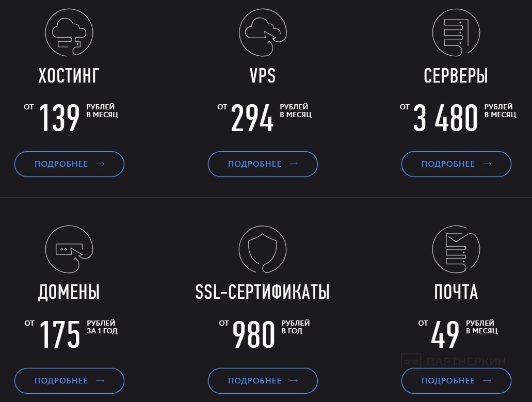Screen dimensions: 532x402
Task: Open ПОДРОБНЕЕ under VPS pricing
Action: click(263, 164)
